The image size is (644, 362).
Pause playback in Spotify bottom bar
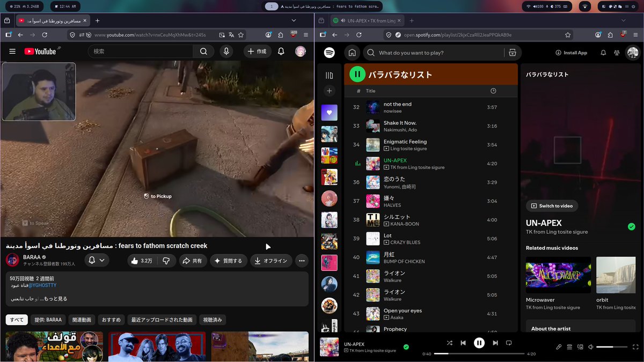(x=479, y=343)
